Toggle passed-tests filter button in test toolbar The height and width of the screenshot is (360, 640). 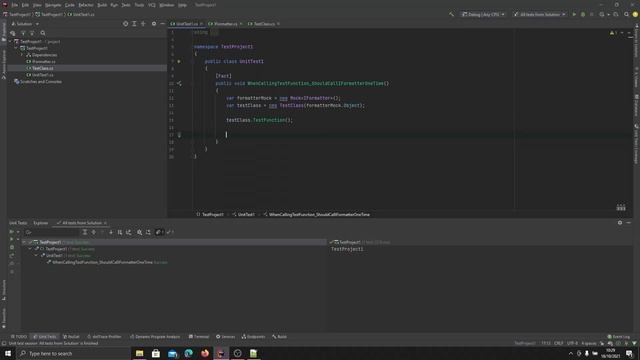[x=169, y=232]
